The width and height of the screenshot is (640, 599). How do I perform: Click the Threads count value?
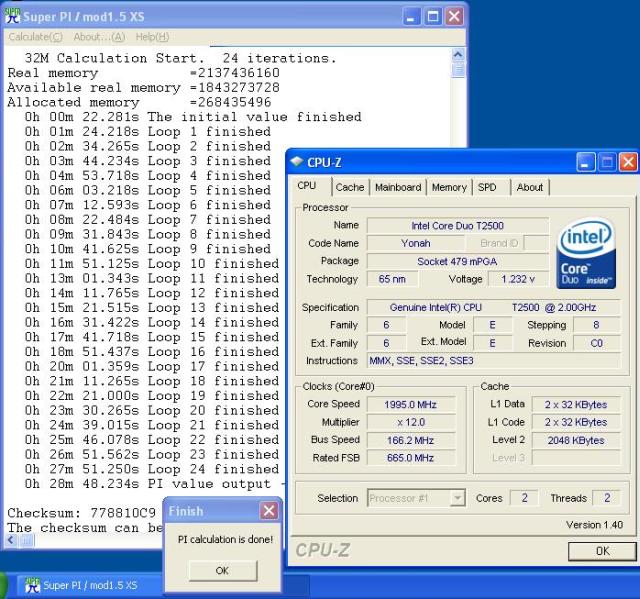607,498
